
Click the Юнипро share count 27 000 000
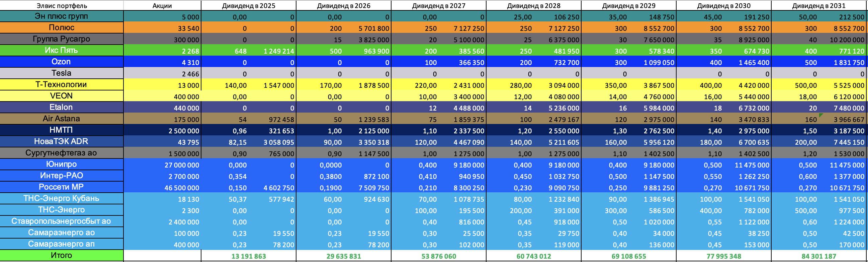pyautogui.click(x=182, y=165)
